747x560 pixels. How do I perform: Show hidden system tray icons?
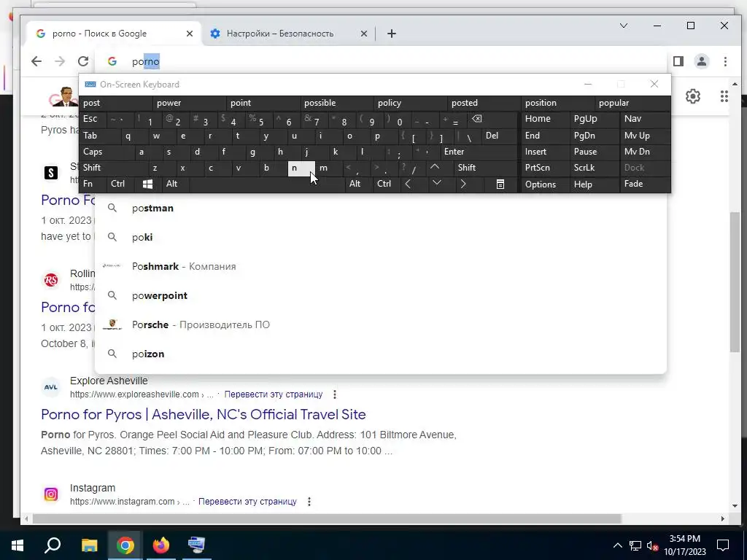coord(617,545)
